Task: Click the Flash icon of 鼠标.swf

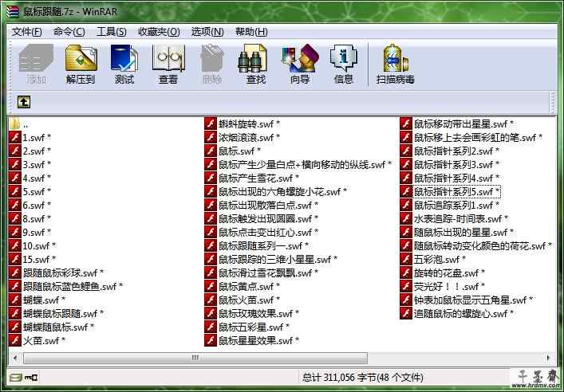Action: [x=211, y=151]
